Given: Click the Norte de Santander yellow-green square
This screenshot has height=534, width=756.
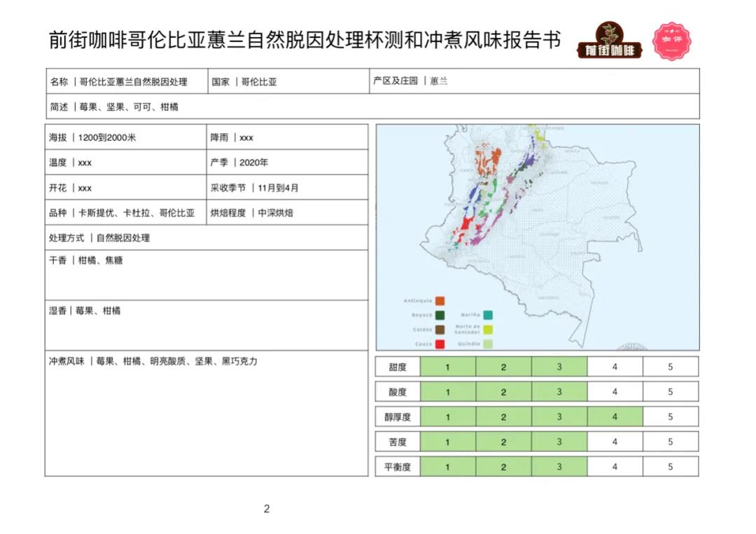Looking at the screenshot, I should 488,330.
